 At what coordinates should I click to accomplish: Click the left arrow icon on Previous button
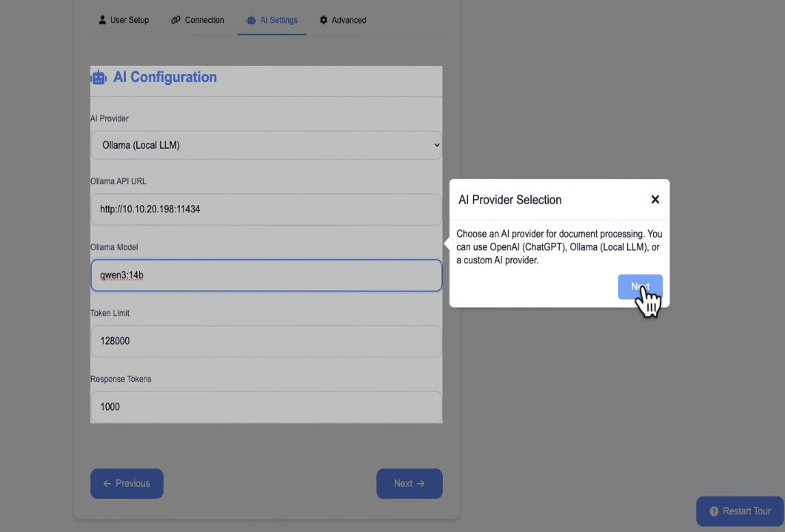(107, 483)
